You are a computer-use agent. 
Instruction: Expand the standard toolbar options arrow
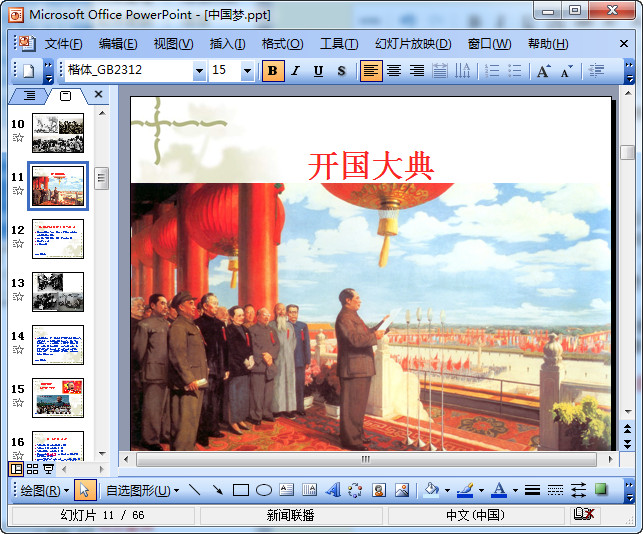pyautogui.click(x=48, y=71)
